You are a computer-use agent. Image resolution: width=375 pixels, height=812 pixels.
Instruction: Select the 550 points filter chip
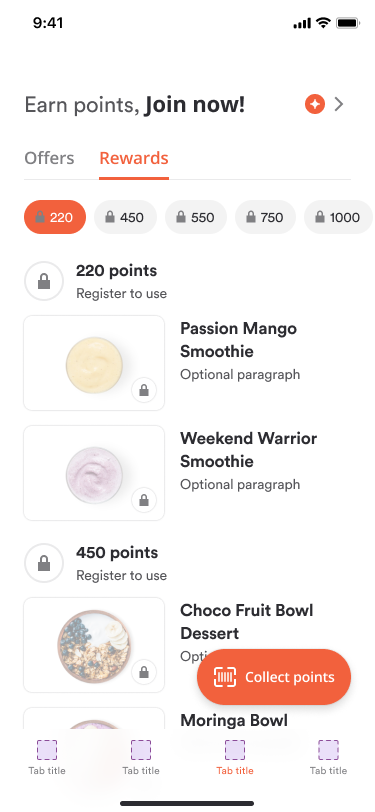pyautogui.click(x=196, y=217)
